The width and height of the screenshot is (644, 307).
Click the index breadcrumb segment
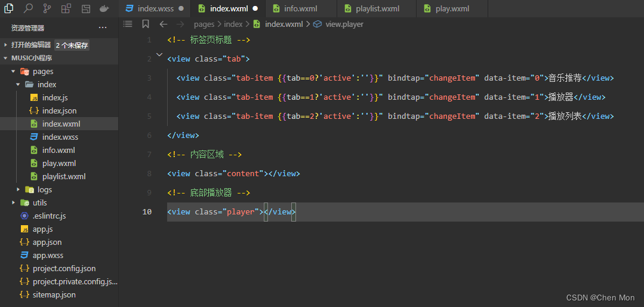[x=233, y=24]
